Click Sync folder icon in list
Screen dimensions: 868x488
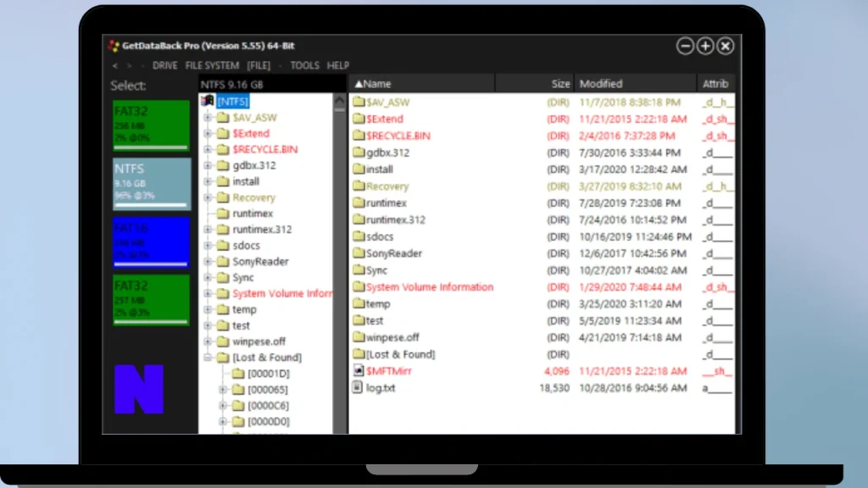pyautogui.click(x=359, y=270)
